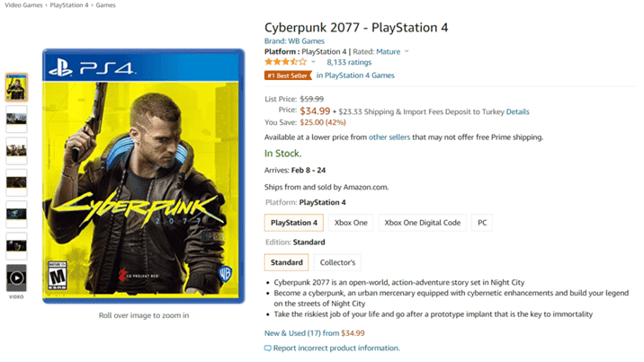Open the 8,133 ratings link
The height and width of the screenshot is (362, 644).
(x=349, y=62)
